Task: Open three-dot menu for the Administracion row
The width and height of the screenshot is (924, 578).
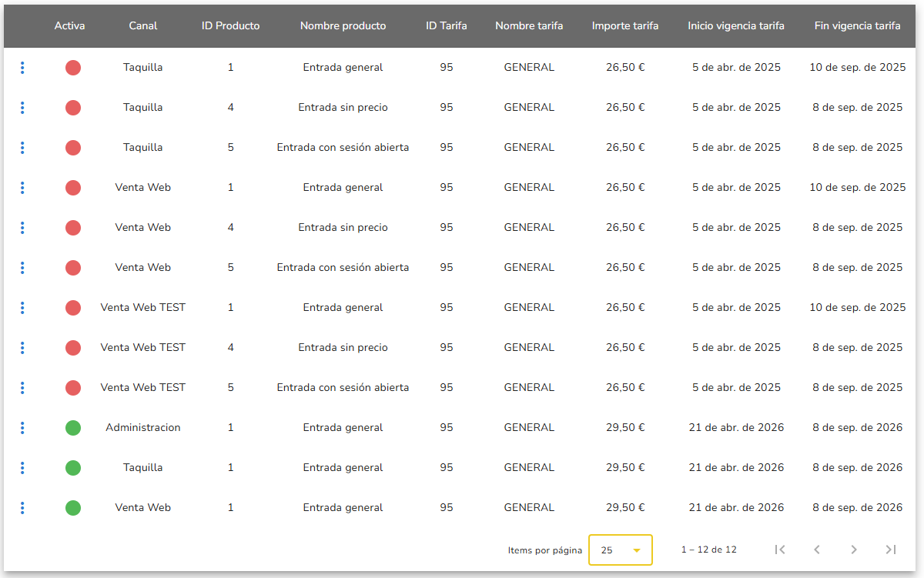Action: click(x=22, y=428)
